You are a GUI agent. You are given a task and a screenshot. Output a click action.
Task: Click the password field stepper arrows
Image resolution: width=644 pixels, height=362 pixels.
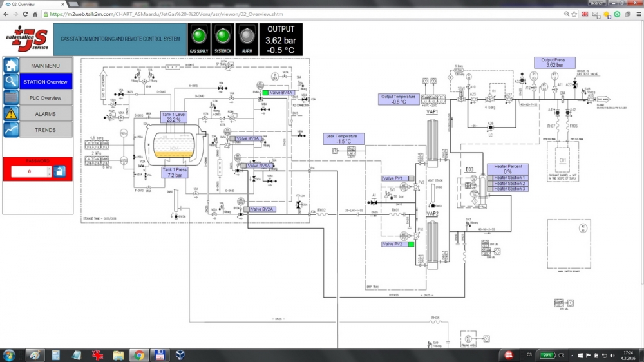tap(48, 171)
